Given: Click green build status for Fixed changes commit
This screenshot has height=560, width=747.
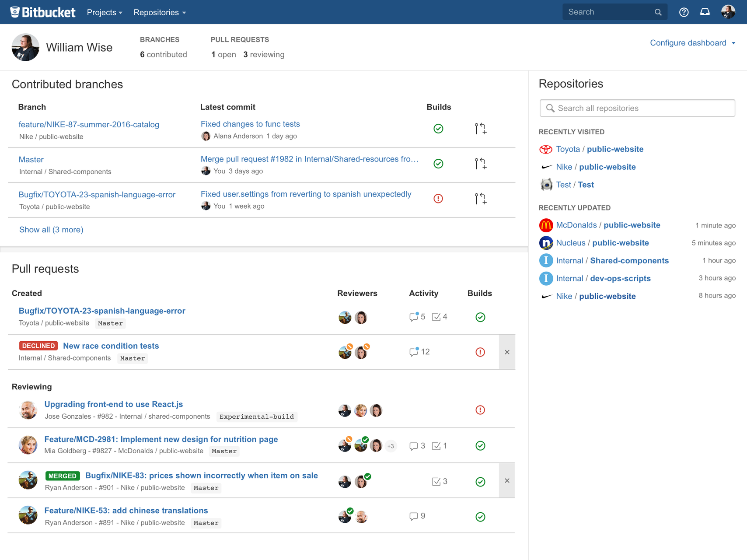Looking at the screenshot, I should [438, 128].
